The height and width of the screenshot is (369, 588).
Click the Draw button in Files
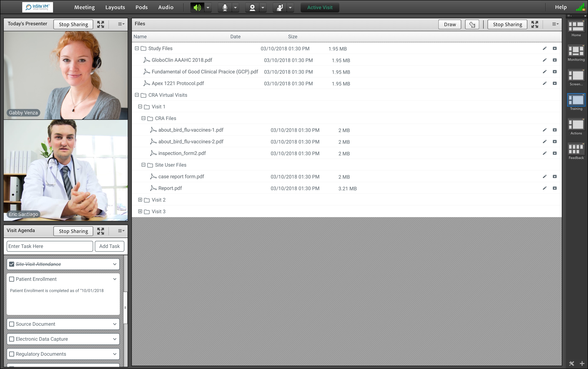[x=450, y=24]
